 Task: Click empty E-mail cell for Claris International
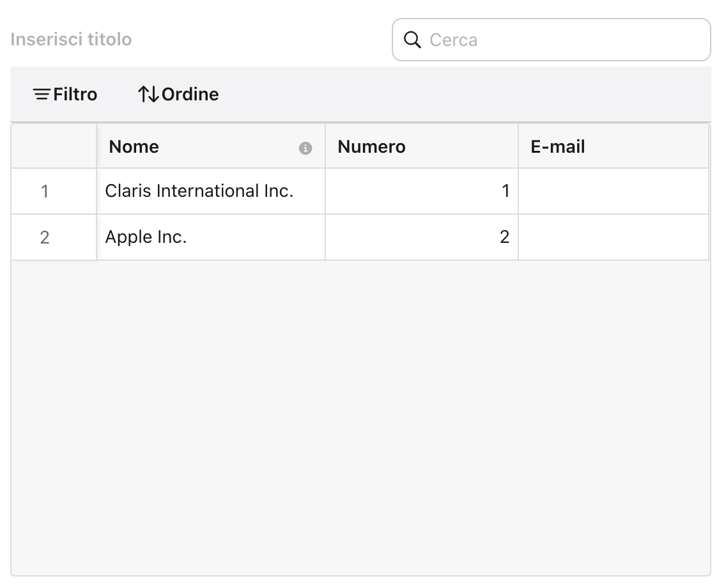pyautogui.click(x=613, y=191)
